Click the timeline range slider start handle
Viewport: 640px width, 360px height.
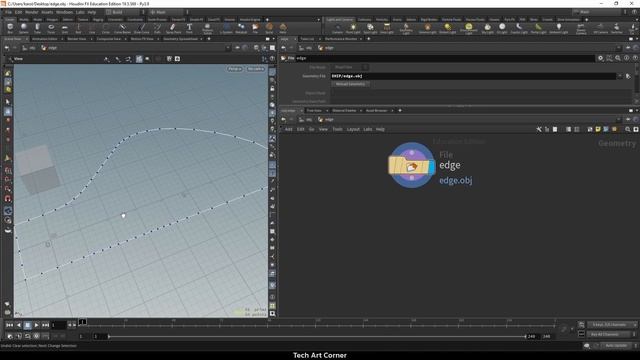tap(109, 337)
